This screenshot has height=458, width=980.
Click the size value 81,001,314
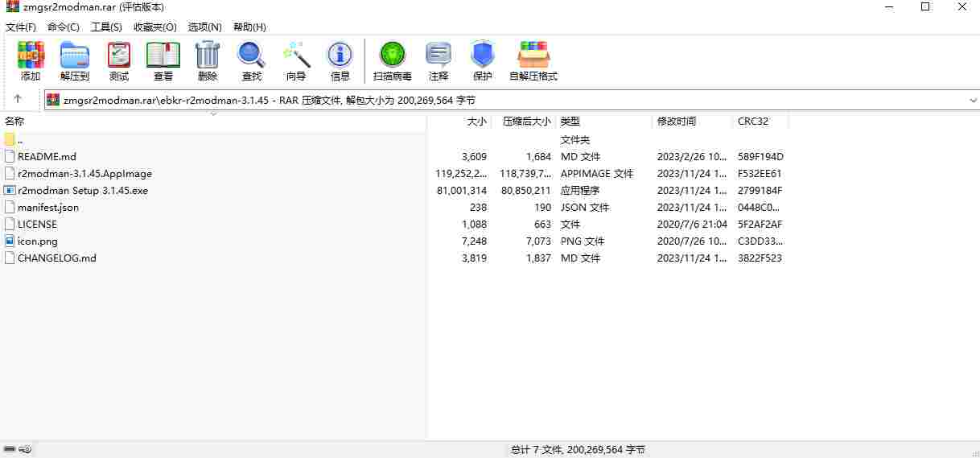point(462,190)
